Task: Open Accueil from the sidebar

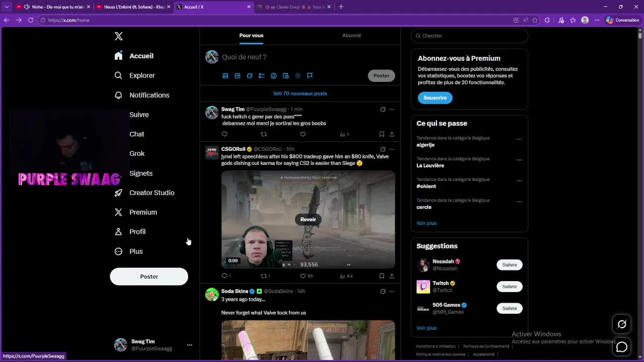Action: [134, 56]
